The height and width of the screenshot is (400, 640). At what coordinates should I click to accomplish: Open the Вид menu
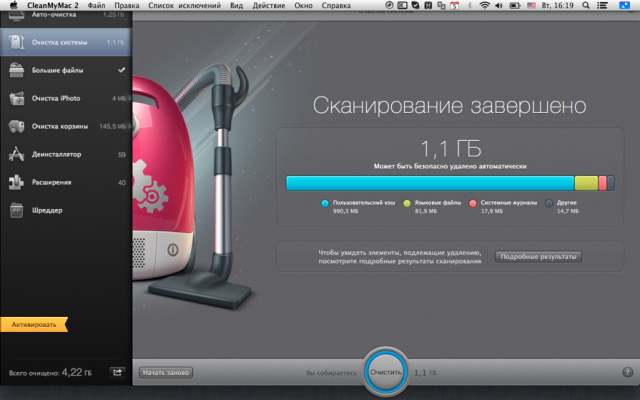236,5
